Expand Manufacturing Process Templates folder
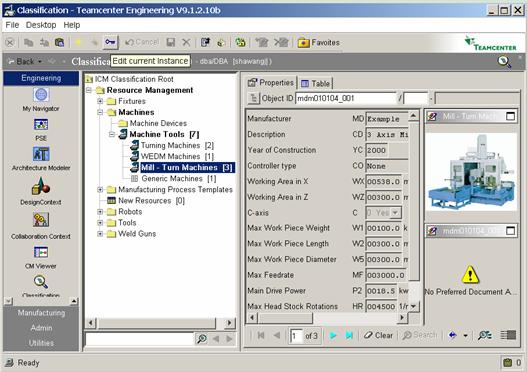527x372 pixels. tap(100, 190)
